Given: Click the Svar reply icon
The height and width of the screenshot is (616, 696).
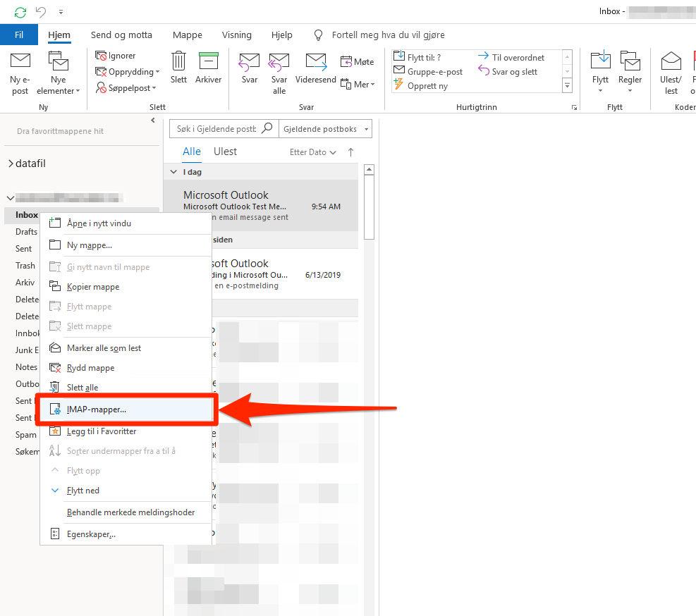Looking at the screenshot, I should click(x=250, y=62).
